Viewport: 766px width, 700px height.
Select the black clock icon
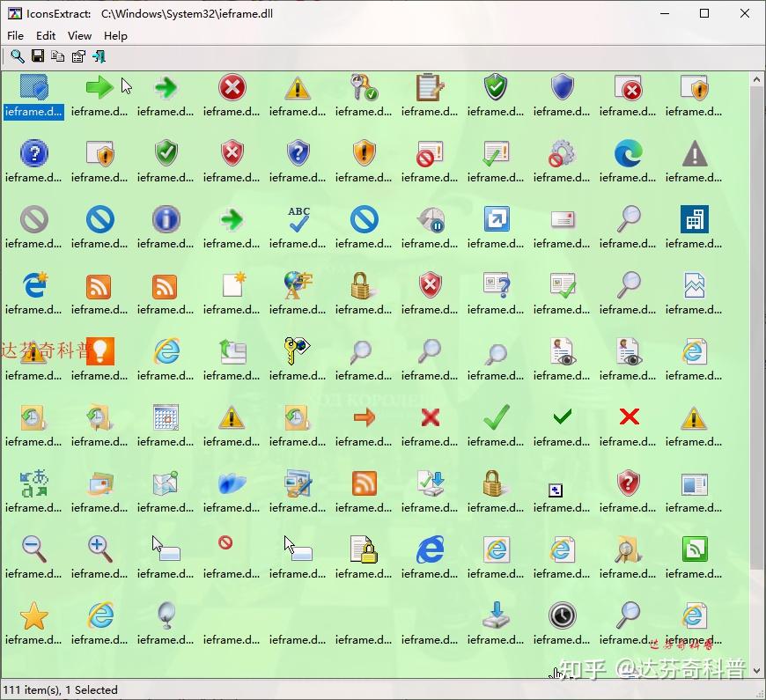point(562,615)
